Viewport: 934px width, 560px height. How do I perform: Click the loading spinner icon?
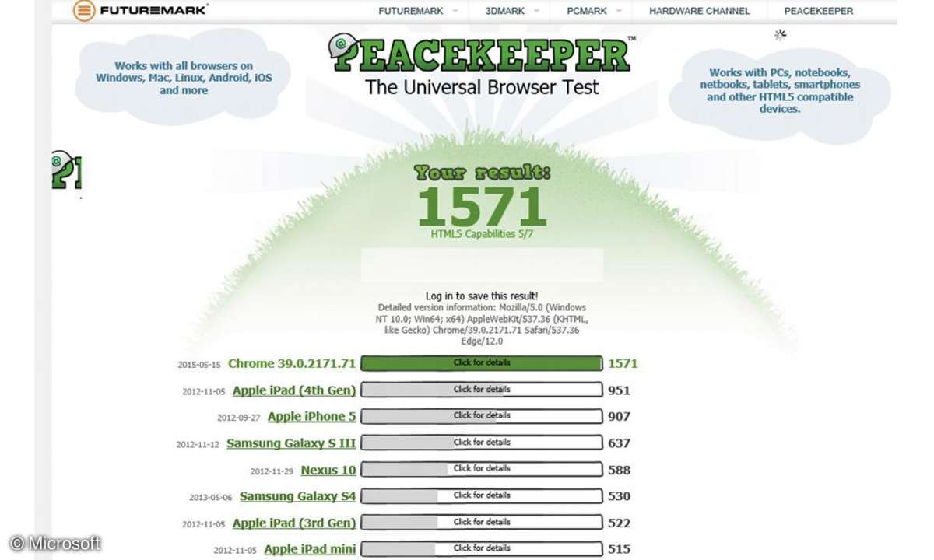point(781,34)
